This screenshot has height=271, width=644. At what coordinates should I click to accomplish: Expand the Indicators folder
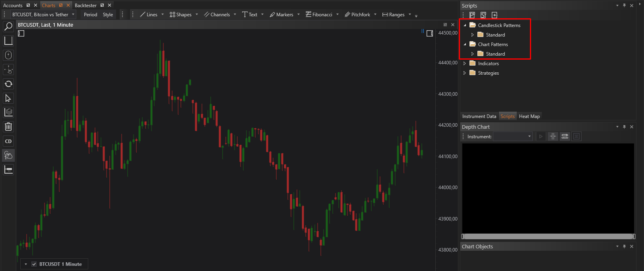click(465, 64)
